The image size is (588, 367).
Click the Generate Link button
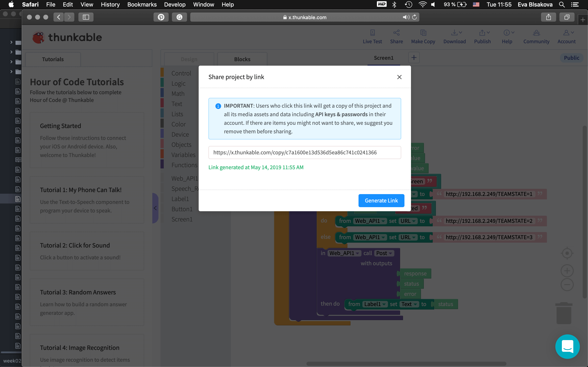pyautogui.click(x=381, y=200)
